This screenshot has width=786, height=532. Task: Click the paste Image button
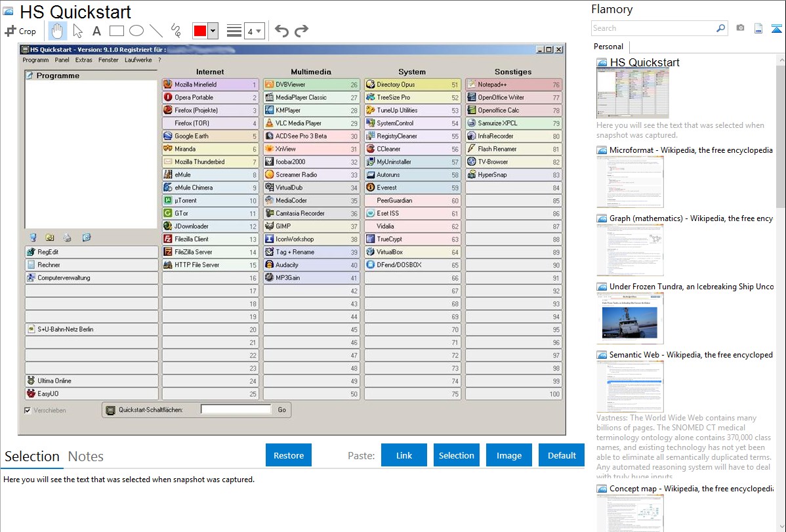[508, 455]
